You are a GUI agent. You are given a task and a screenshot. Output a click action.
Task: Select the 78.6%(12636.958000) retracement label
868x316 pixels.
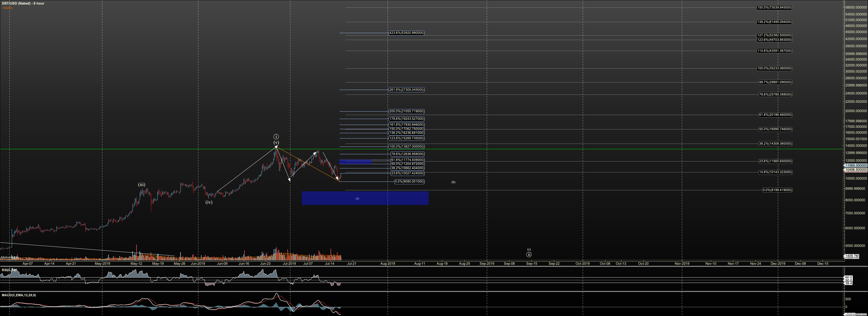tap(407, 154)
